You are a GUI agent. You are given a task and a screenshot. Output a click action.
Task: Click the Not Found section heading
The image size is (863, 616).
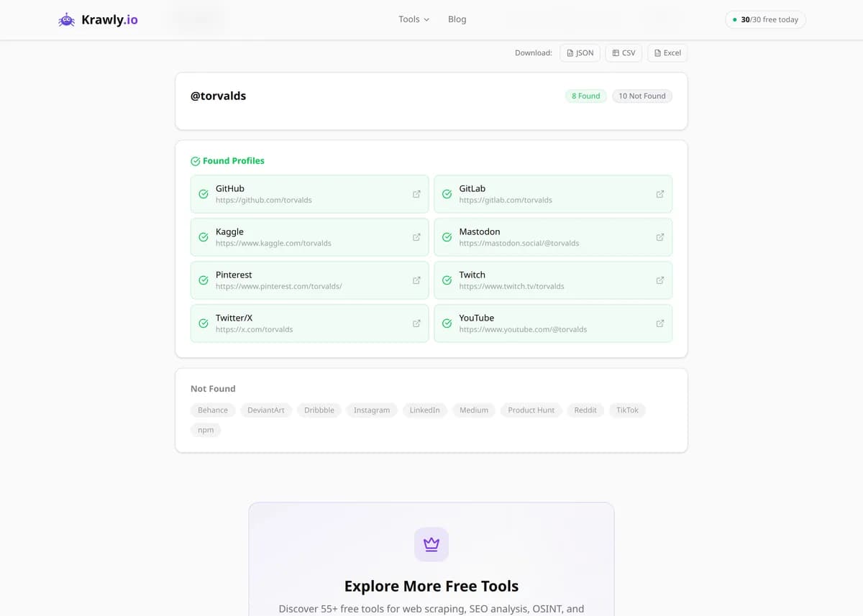(x=213, y=389)
